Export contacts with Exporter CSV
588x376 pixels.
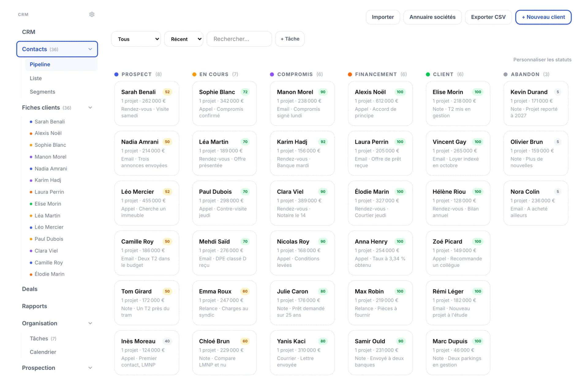[x=488, y=17]
